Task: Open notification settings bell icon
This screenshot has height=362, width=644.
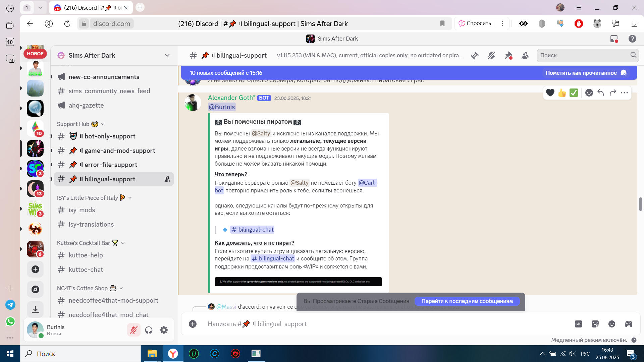Action: coord(491,56)
